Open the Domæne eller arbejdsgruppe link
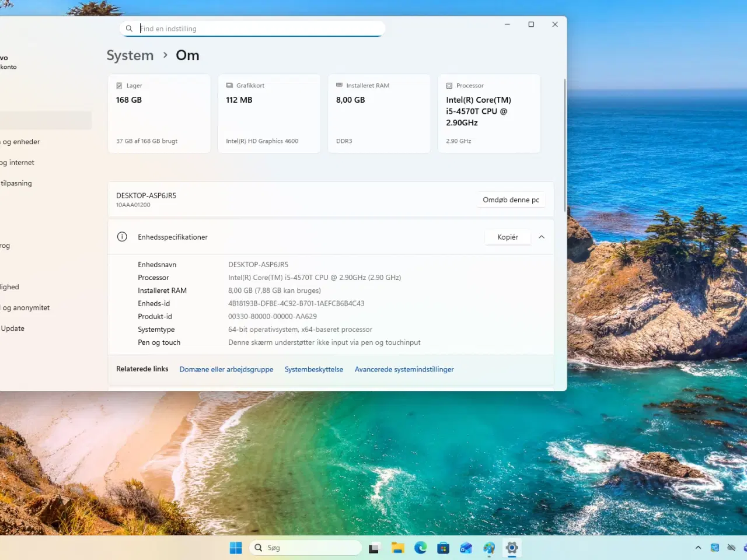747x560 pixels. pyautogui.click(x=226, y=369)
